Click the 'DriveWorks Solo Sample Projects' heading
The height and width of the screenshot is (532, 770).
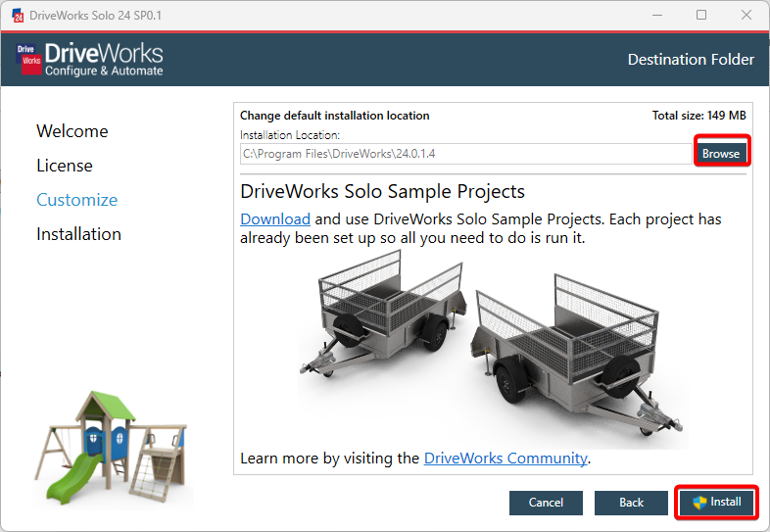tap(382, 191)
